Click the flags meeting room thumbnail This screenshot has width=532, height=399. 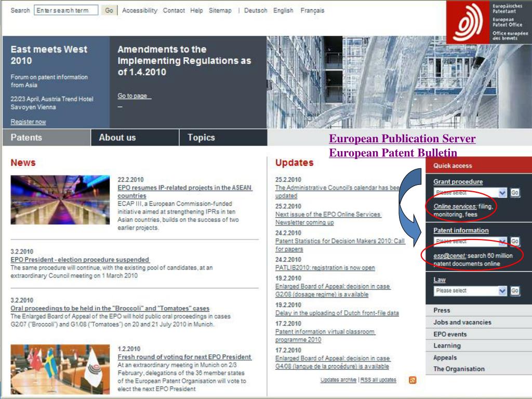click(60, 369)
